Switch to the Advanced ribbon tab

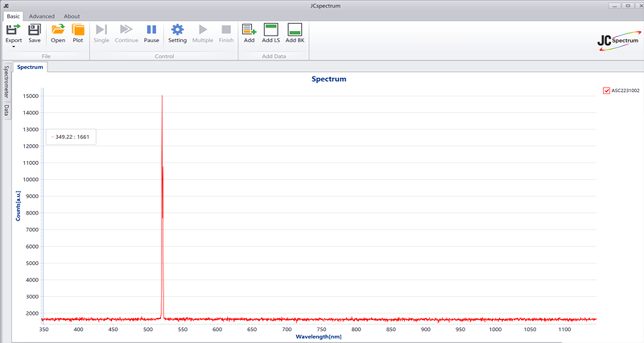tap(42, 16)
